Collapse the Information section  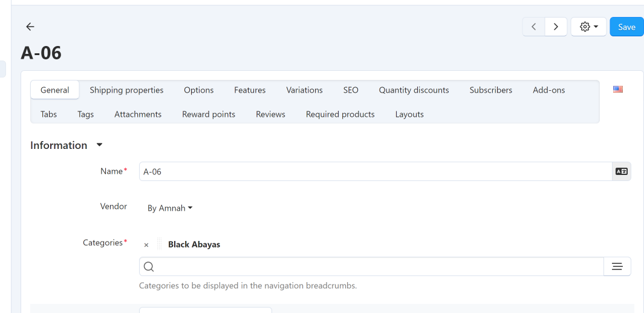point(99,145)
